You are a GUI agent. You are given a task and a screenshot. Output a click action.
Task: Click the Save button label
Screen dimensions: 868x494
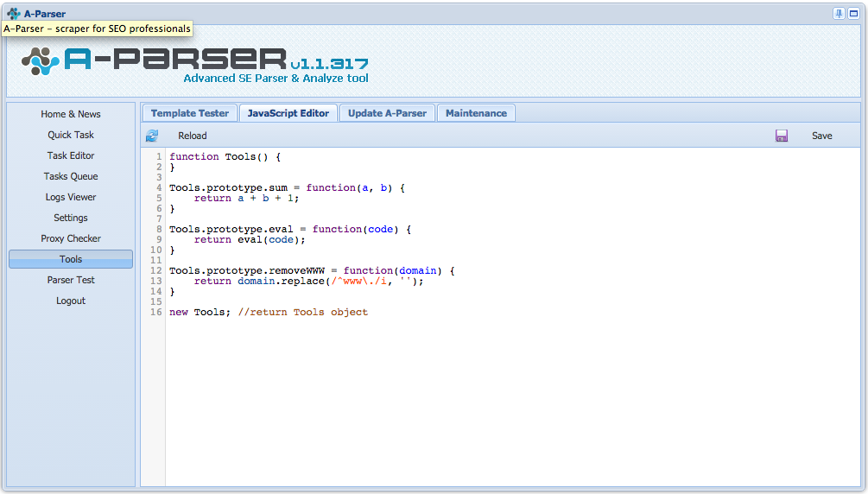822,136
